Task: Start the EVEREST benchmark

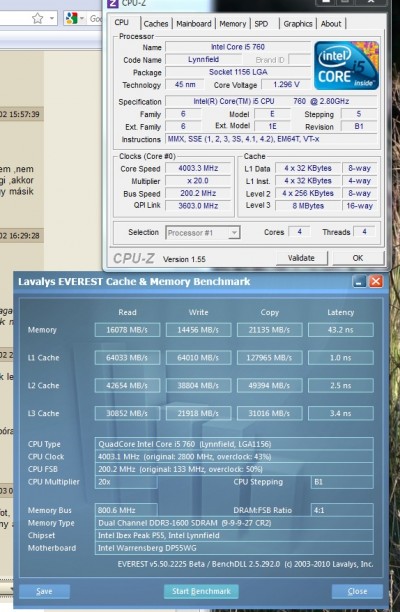Action: pyautogui.click(x=201, y=591)
